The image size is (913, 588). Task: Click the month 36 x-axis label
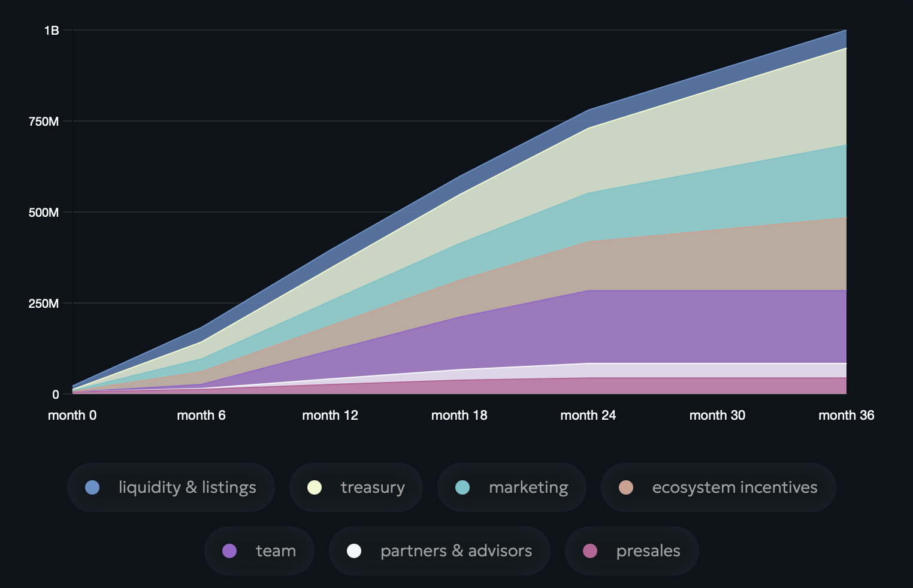[x=846, y=415]
